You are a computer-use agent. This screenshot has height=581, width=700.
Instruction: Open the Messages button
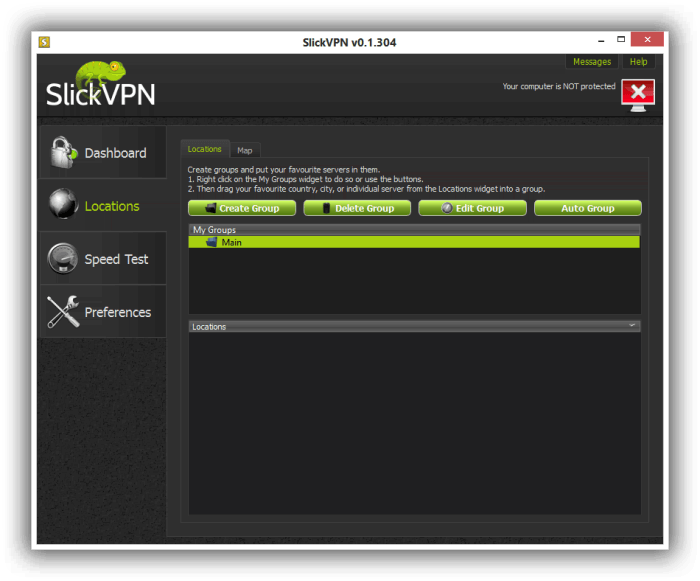point(592,62)
